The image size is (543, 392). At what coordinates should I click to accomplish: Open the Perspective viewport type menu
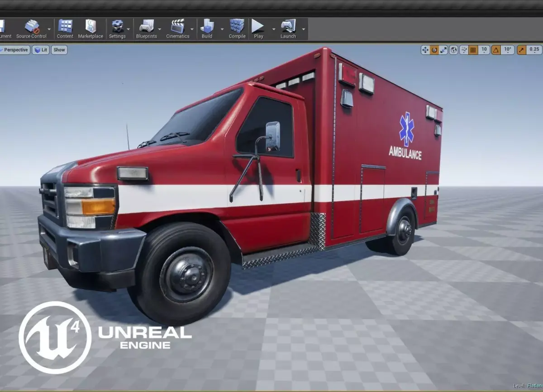click(x=14, y=50)
